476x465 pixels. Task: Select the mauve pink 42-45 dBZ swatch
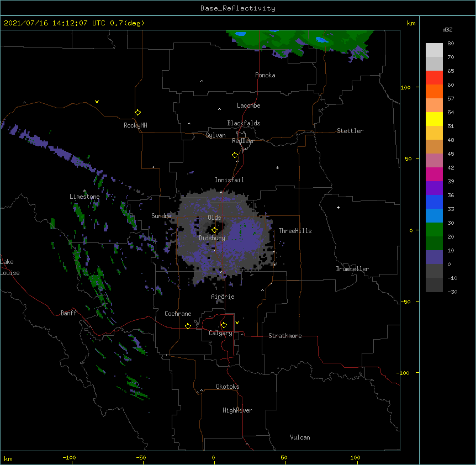(434, 161)
